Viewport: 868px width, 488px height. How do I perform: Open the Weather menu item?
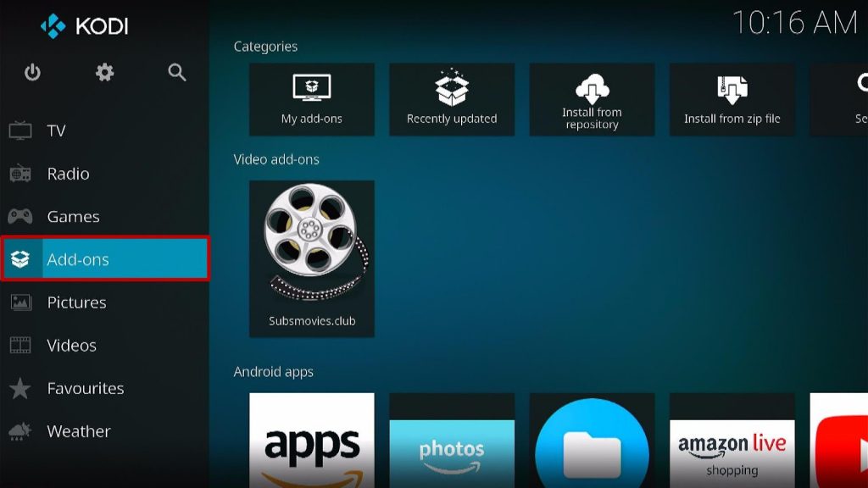pos(104,431)
